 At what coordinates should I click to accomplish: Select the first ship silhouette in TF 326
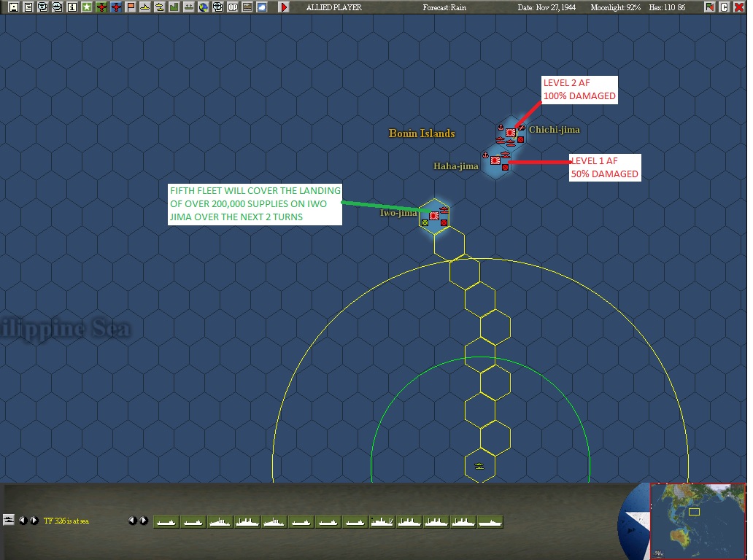[166, 521]
